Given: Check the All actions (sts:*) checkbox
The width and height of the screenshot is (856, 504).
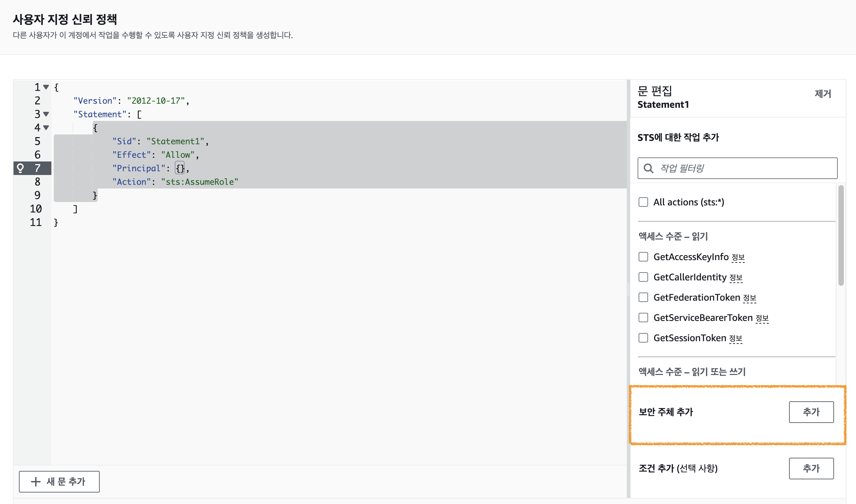Looking at the screenshot, I should point(643,202).
